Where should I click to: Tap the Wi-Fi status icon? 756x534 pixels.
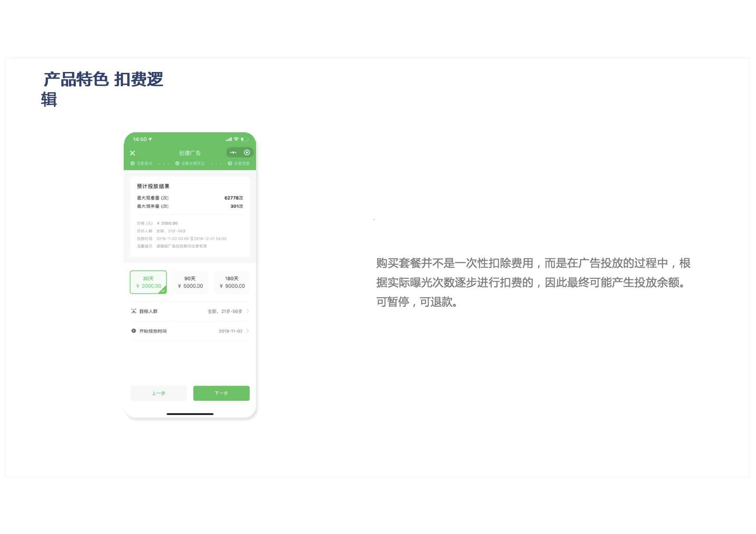236,139
